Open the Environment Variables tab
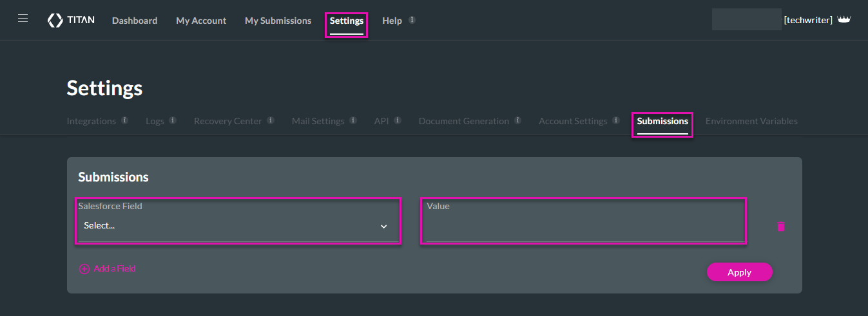This screenshot has width=868, height=316. tap(751, 121)
